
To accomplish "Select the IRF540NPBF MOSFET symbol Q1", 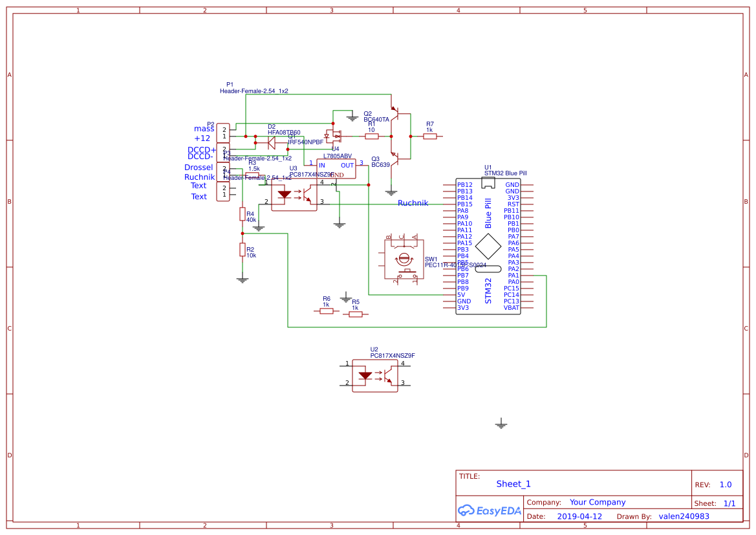I will tap(335, 137).
